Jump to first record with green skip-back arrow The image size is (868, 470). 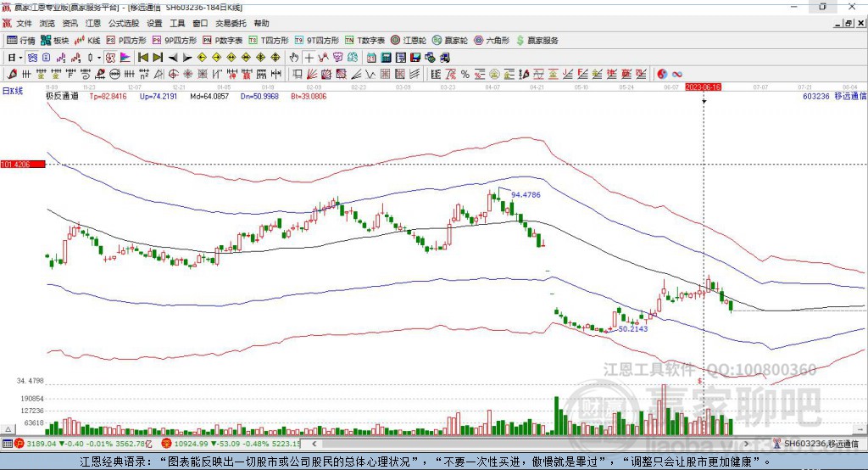(143, 58)
